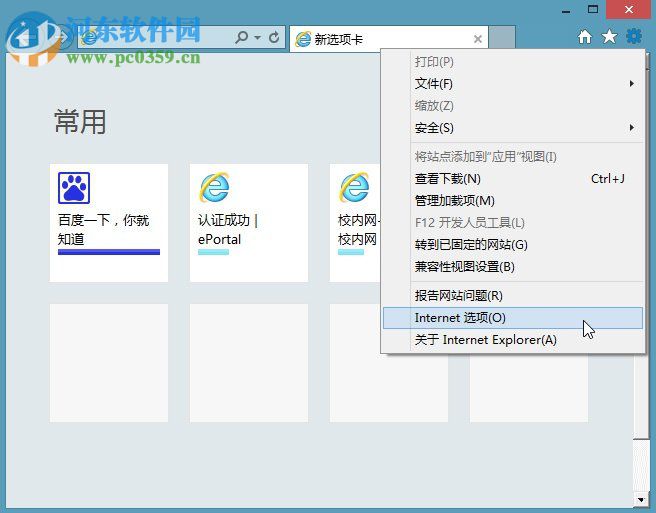Close the 新选项卡 tab
Screen dimensions: 656x513
click(x=477, y=39)
